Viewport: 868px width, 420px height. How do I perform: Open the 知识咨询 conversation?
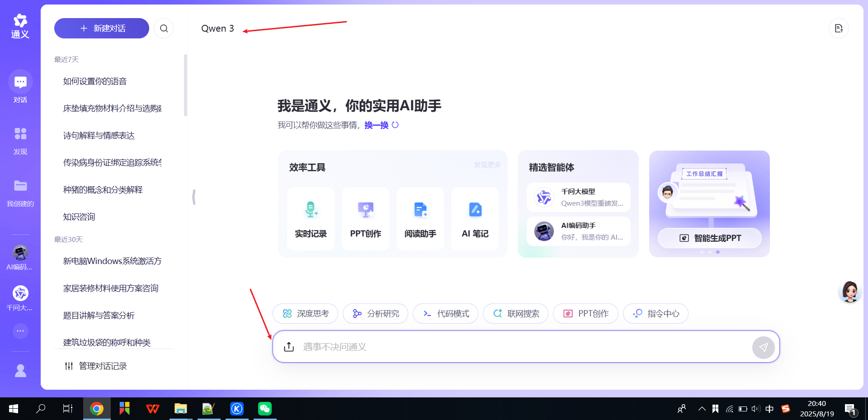[x=79, y=217]
